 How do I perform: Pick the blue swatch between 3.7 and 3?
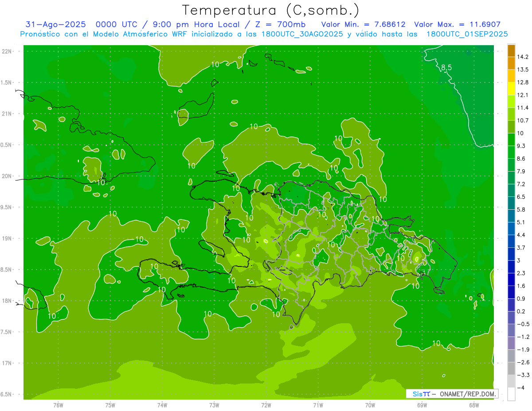[x=511, y=254]
